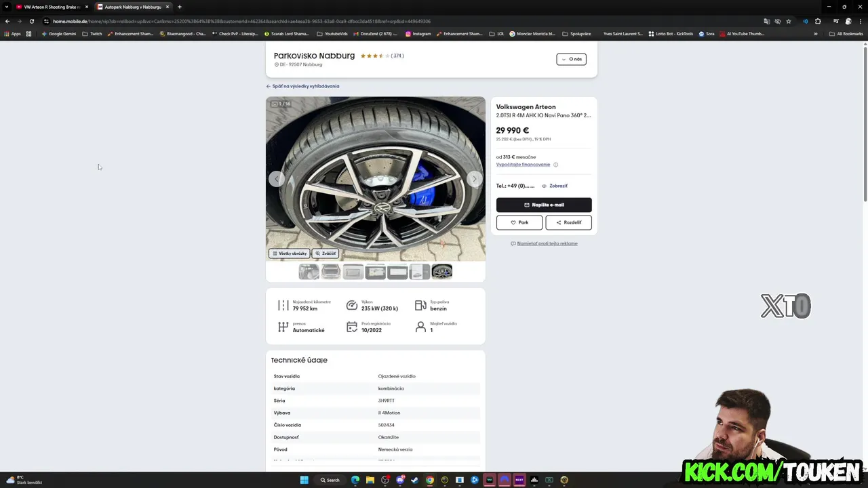Viewport: 868px width, 488px height.
Task: Open the Sora bookmark
Action: (707, 34)
